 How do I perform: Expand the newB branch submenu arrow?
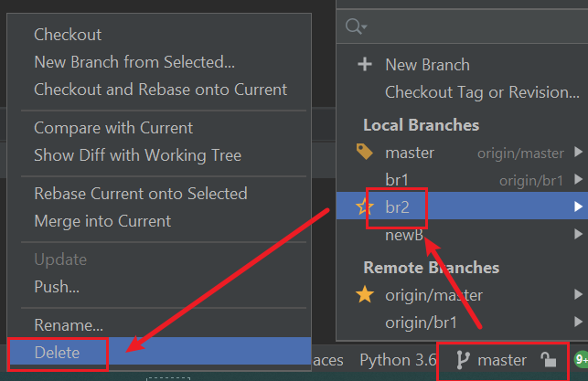[x=578, y=234]
